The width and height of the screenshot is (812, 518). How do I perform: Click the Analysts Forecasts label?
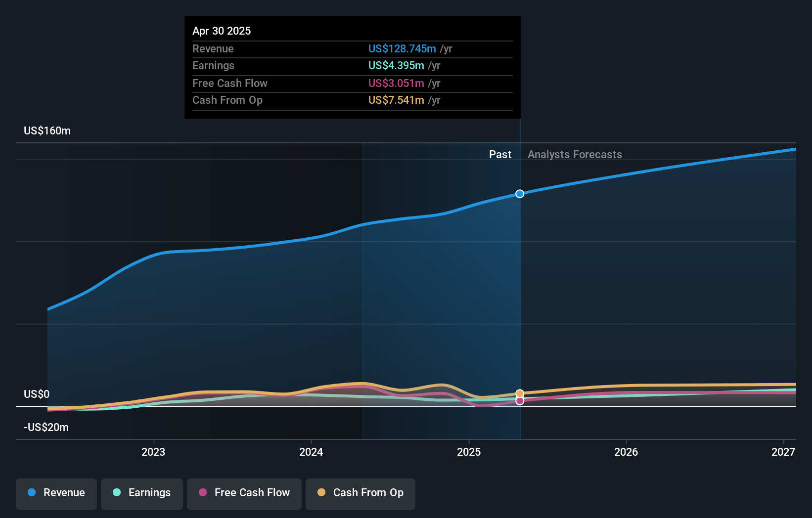(575, 155)
